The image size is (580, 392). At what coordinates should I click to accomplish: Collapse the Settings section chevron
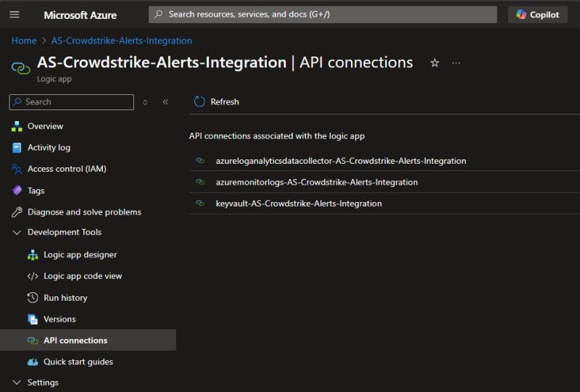17,383
